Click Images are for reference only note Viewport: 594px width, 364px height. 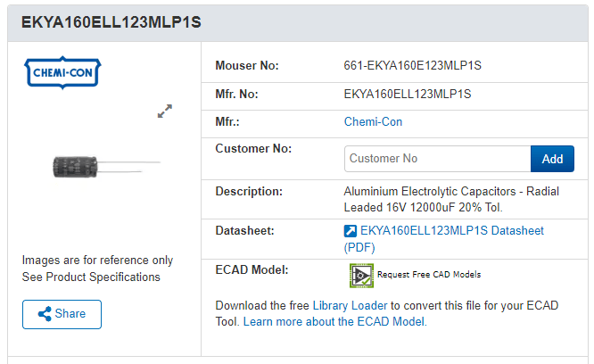(97, 261)
